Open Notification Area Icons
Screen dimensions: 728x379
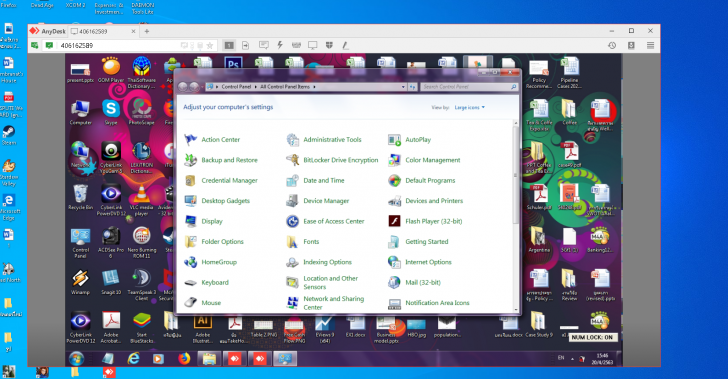[429, 303]
